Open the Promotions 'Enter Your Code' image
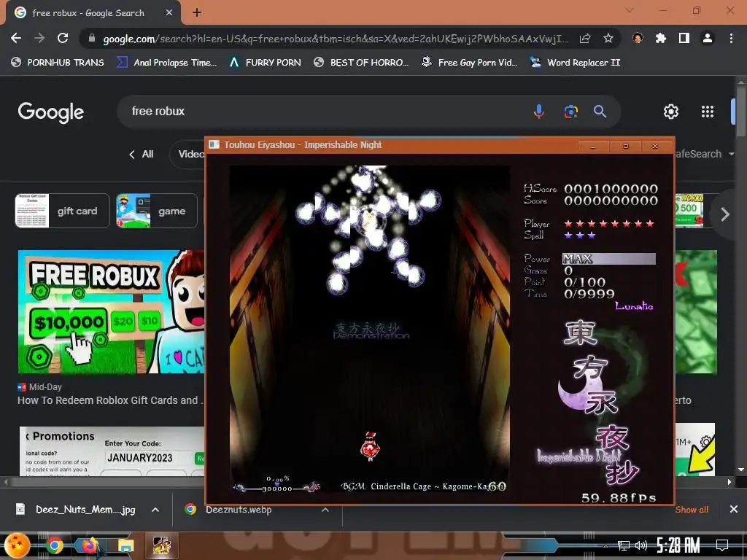The image size is (747, 560). (x=112, y=451)
